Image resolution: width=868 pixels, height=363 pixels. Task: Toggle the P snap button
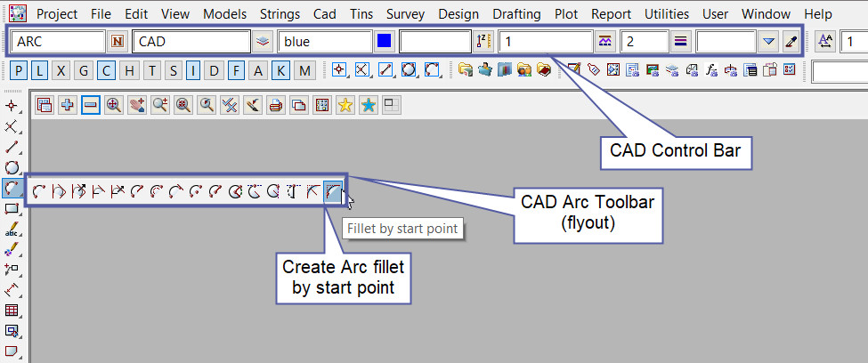point(20,70)
